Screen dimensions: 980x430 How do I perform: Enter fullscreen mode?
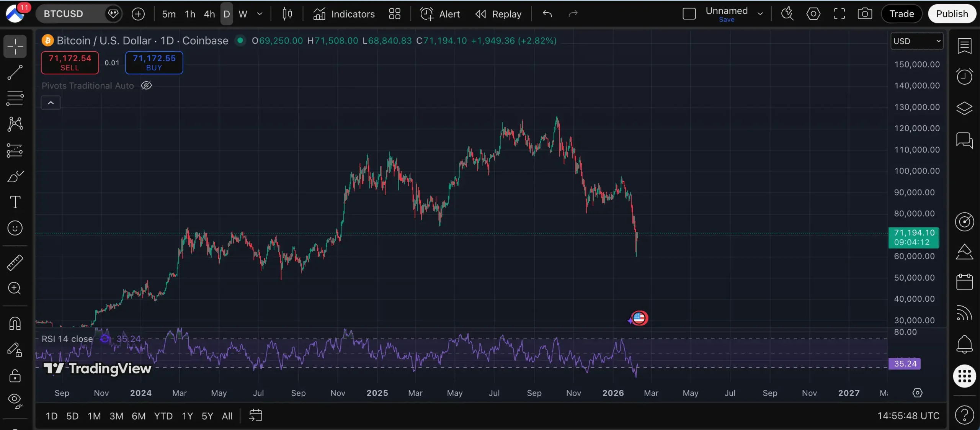[839, 14]
